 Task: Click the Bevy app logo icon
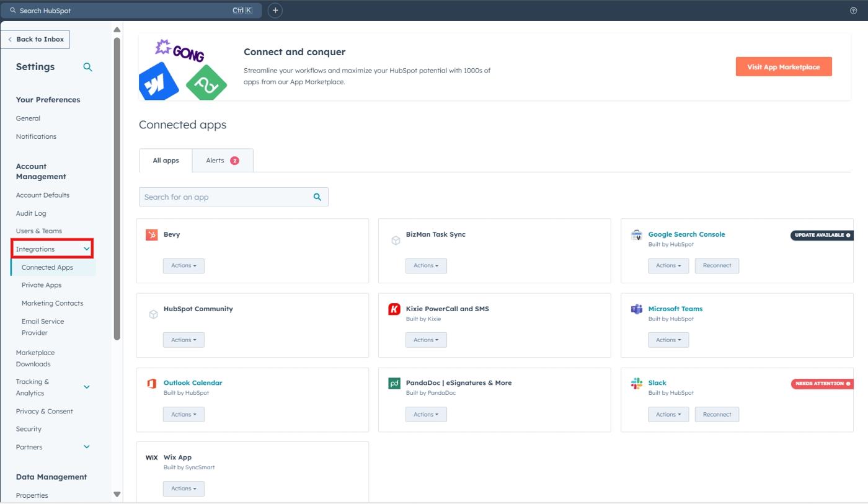coord(152,235)
